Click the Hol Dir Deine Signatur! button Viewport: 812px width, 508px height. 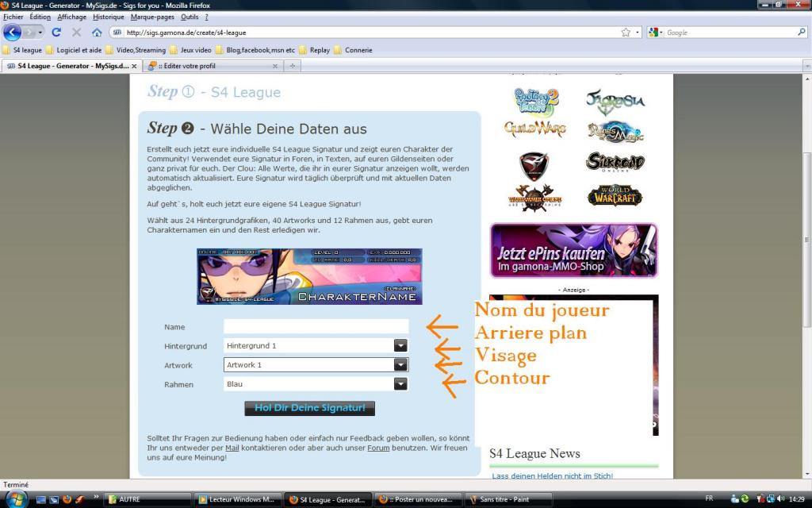tap(310, 408)
